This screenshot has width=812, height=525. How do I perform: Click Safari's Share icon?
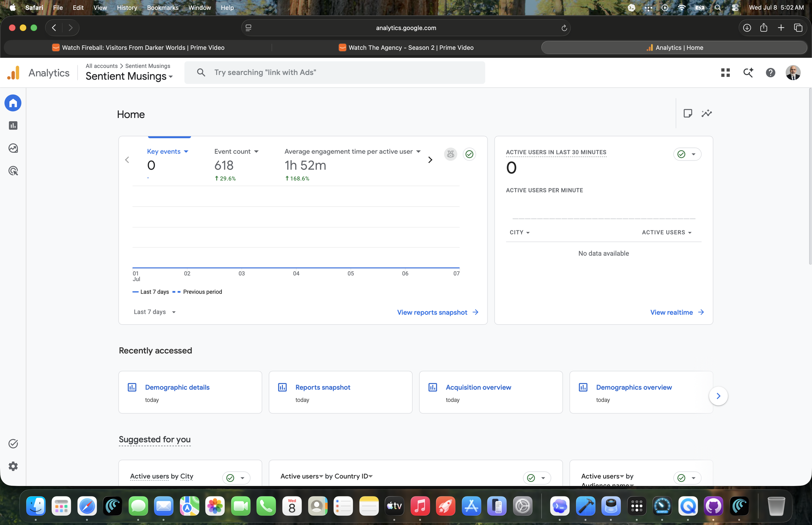pyautogui.click(x=764, y=28)
